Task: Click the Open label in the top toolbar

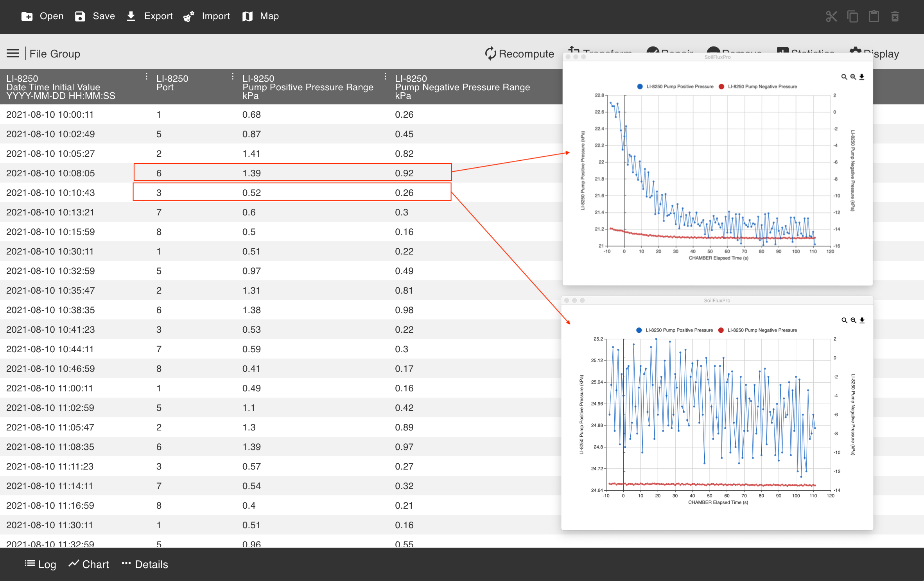Action: click(x=52, y=16)
